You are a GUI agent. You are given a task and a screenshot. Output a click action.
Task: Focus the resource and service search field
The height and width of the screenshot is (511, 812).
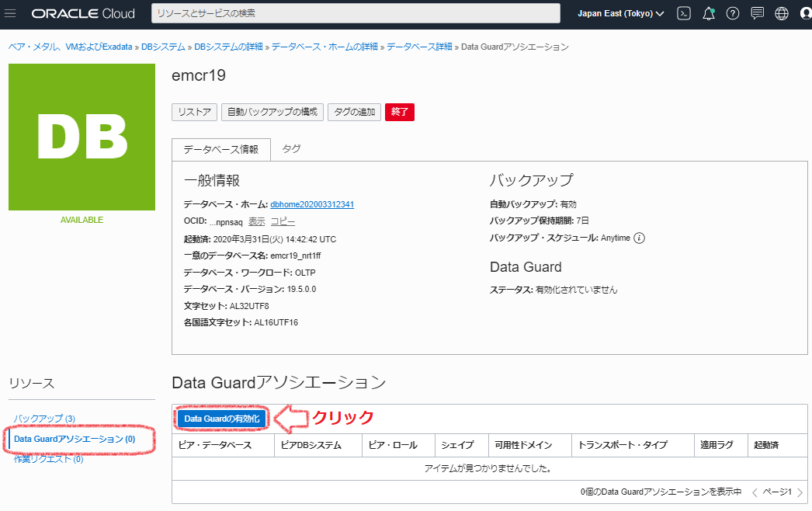coord(356,13)
